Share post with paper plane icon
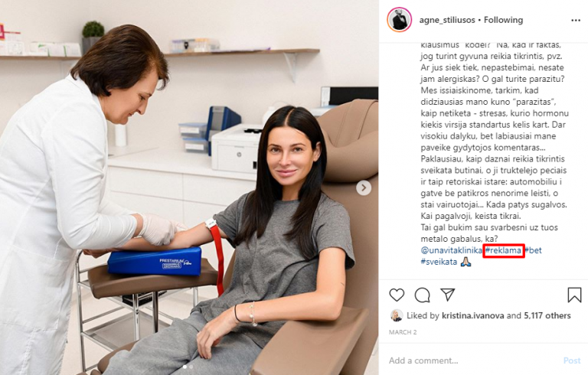Viewport: 588px width, 375px height. (448, 295)
